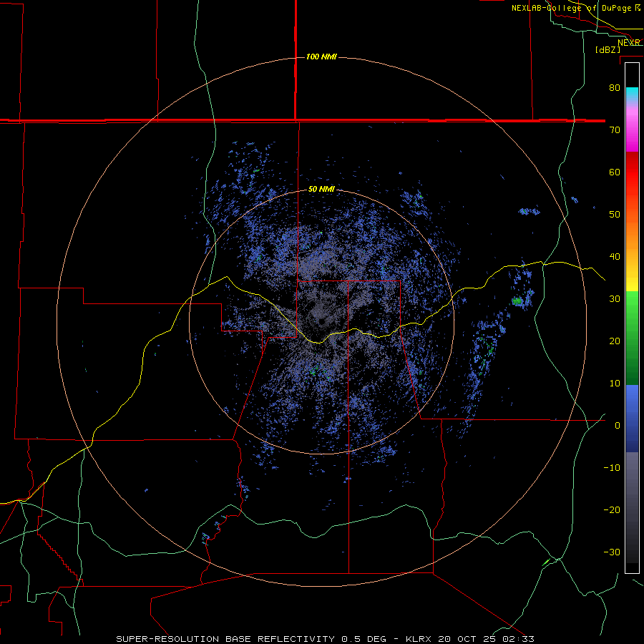Viewport: 644px width, 644px height.
Task: Click the KLRX station identifier in caption
Action: (x=420, y=639)
